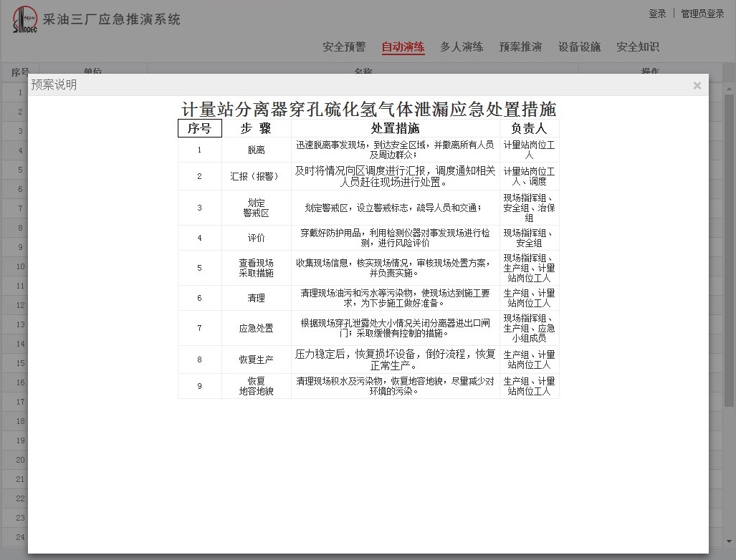Click the 应急处置 step in row 7

pos(256,329)
